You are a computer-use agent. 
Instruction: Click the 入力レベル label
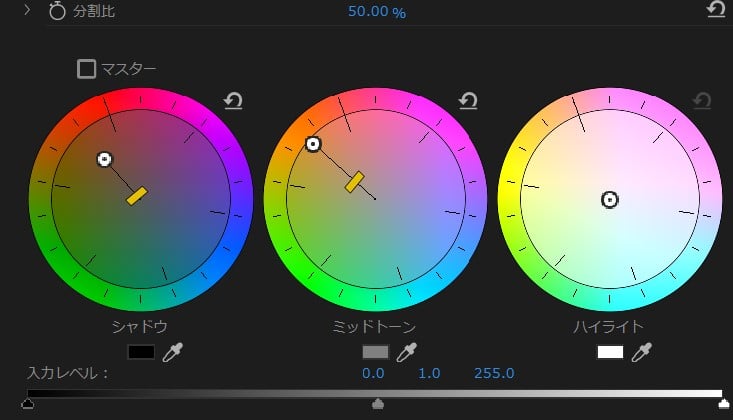click(68, 373)
